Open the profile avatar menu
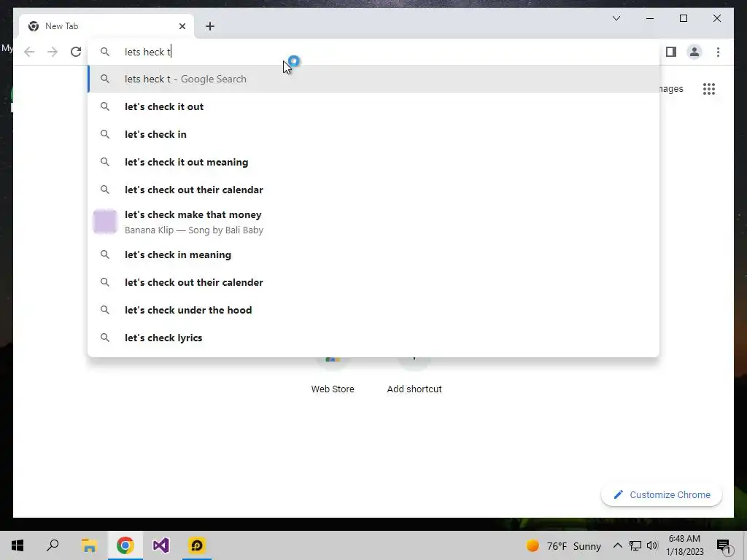Viewport: 747px width, 560px height. (x=694, y=52)
